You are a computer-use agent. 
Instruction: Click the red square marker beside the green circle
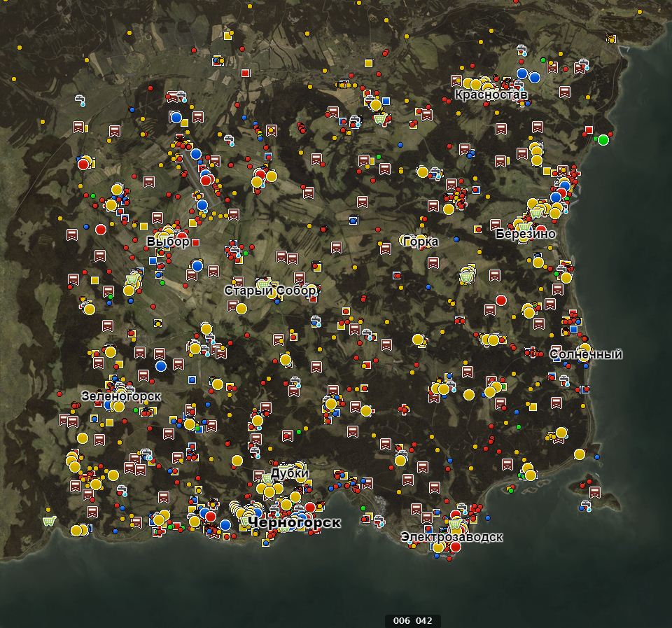[x=589, y=130]
